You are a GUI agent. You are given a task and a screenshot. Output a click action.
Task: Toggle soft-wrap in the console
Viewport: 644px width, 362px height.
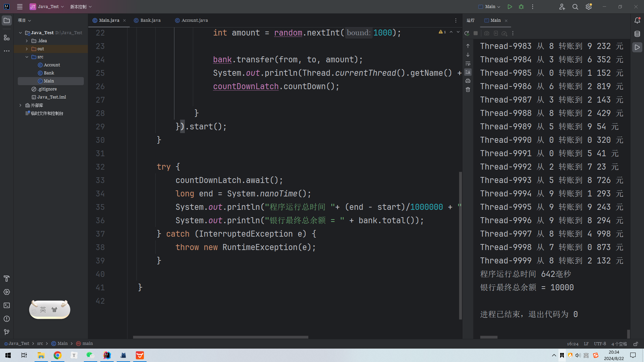(x=468, y=63)
